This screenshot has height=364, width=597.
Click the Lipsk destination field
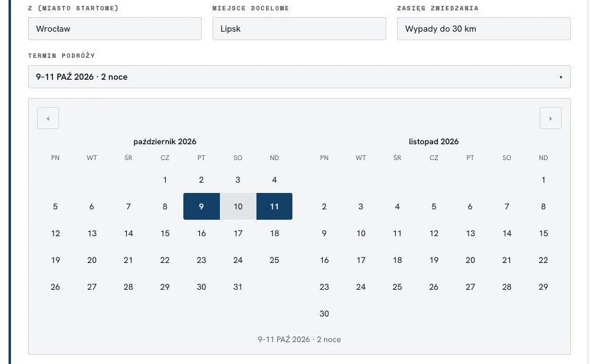[x=299, y=29]
